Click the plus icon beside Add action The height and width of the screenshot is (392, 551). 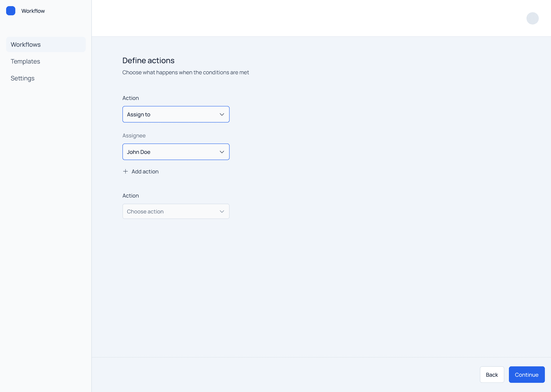click(125, 171)
